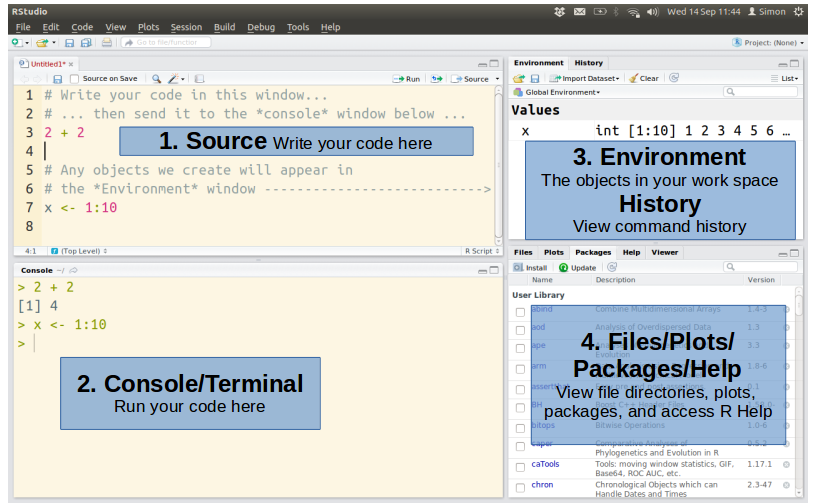816x504 pixels.
Task: Open the Code menu
Action: click(x=82, y=27)
